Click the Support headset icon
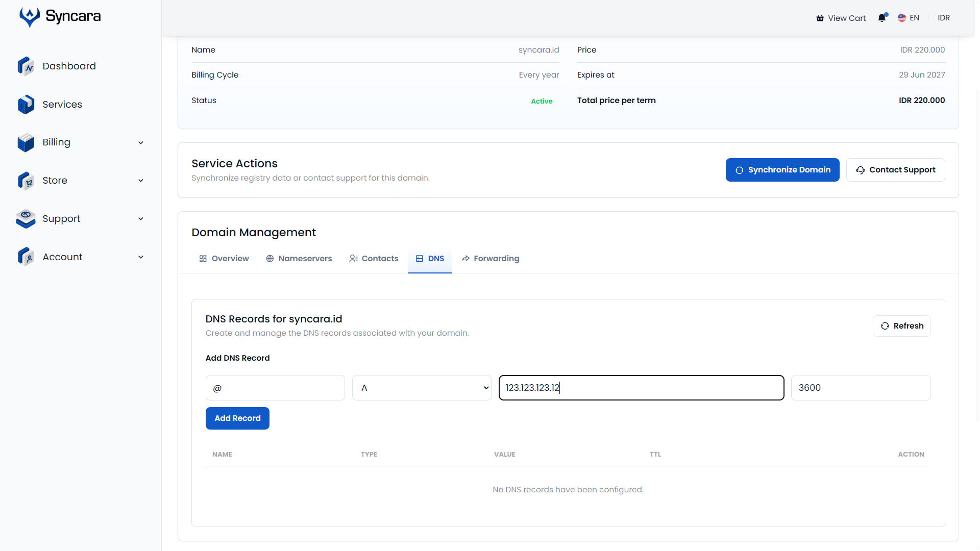The image size is (980, 551). click(26, 219)
